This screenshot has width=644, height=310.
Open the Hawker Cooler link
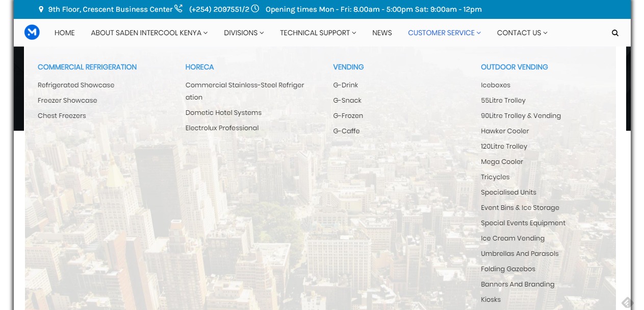click(505, 131)
